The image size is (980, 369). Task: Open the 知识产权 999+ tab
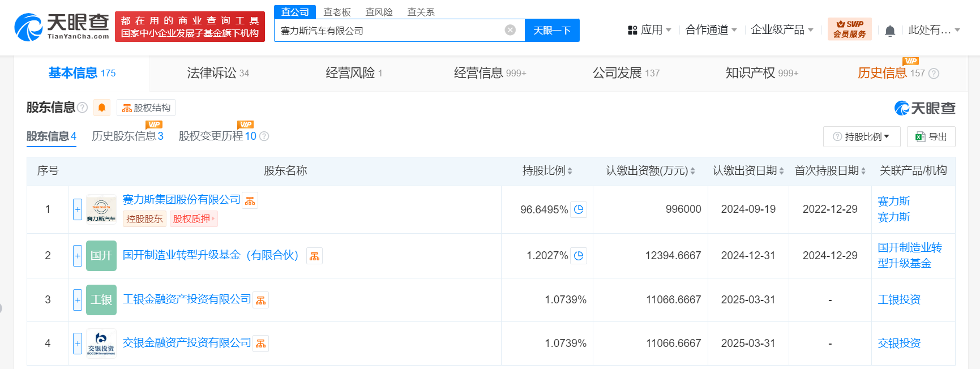pyautogui.click(x=762, y=73)
